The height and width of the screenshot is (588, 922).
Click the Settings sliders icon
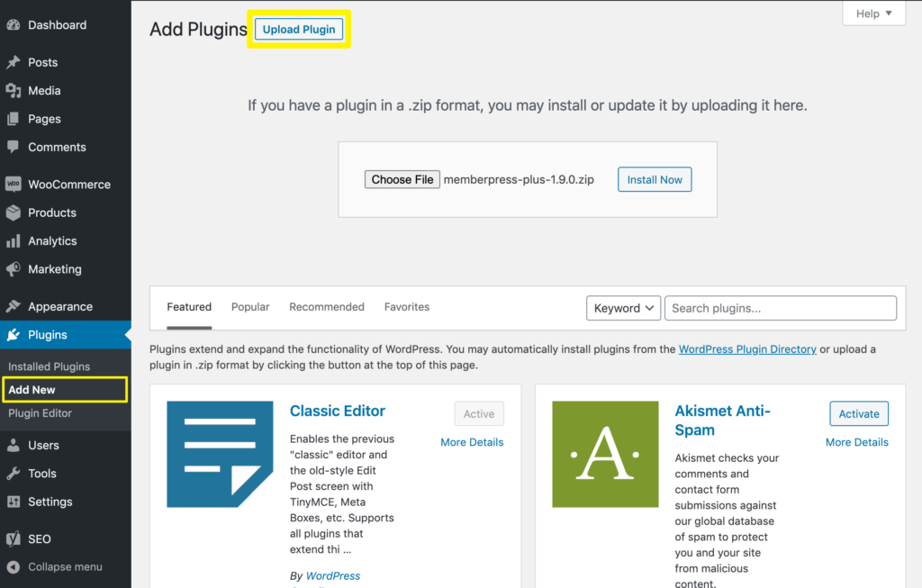(13, 502)
